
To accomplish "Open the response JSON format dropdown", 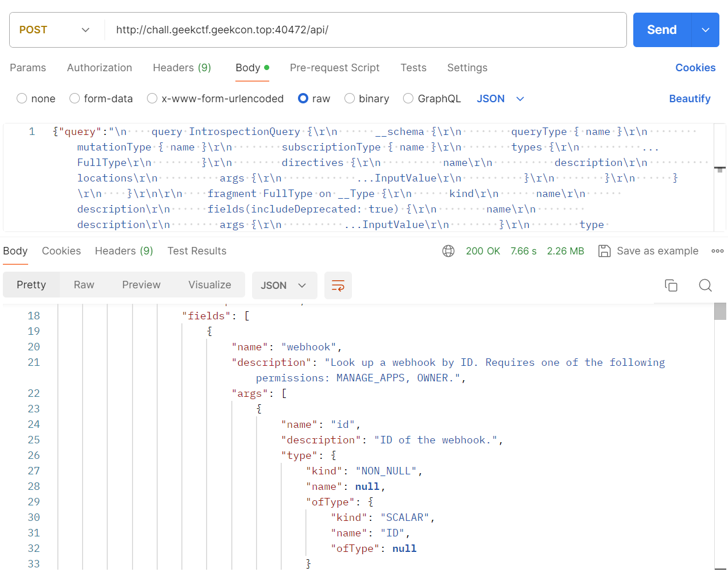I will click(284, 285).
